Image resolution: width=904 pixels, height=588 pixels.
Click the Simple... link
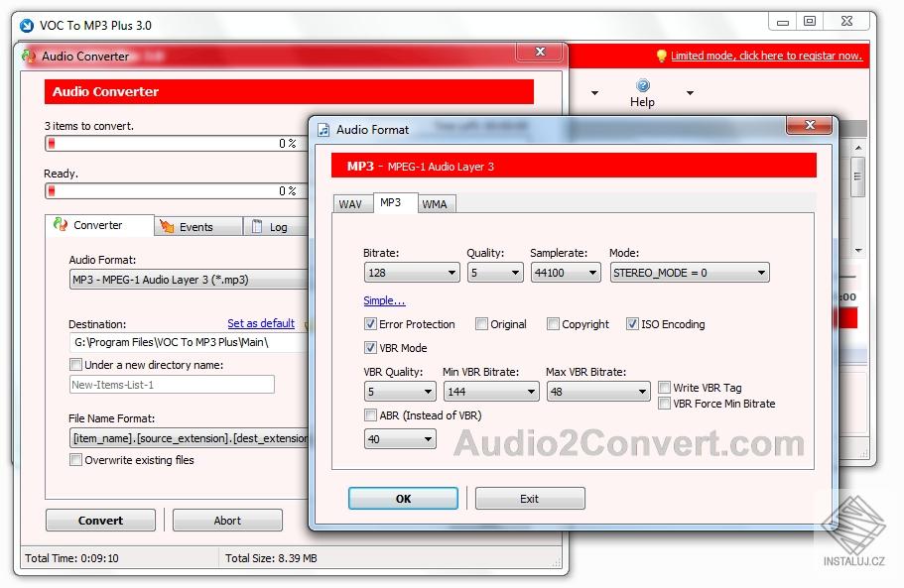(x=384, y=300)
